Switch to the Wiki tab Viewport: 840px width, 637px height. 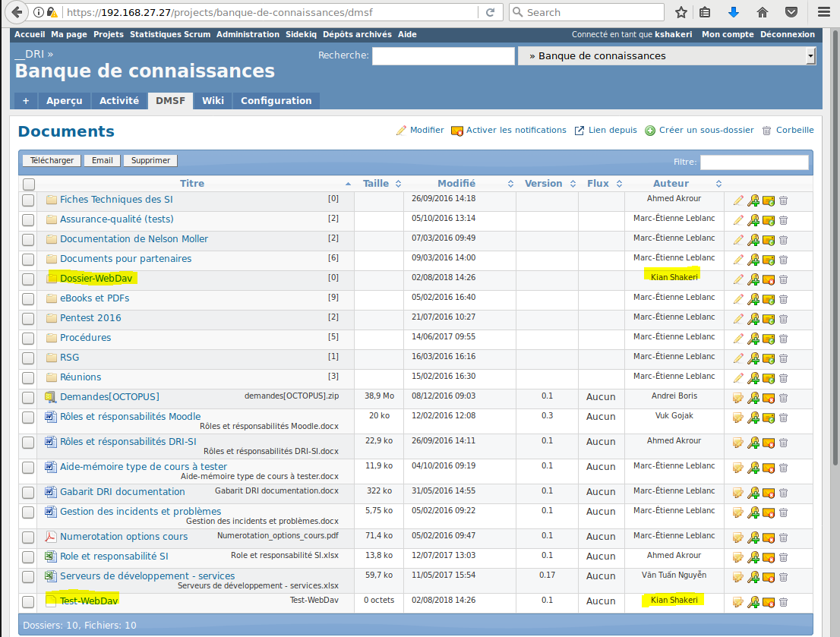click(x=213, y=100)
